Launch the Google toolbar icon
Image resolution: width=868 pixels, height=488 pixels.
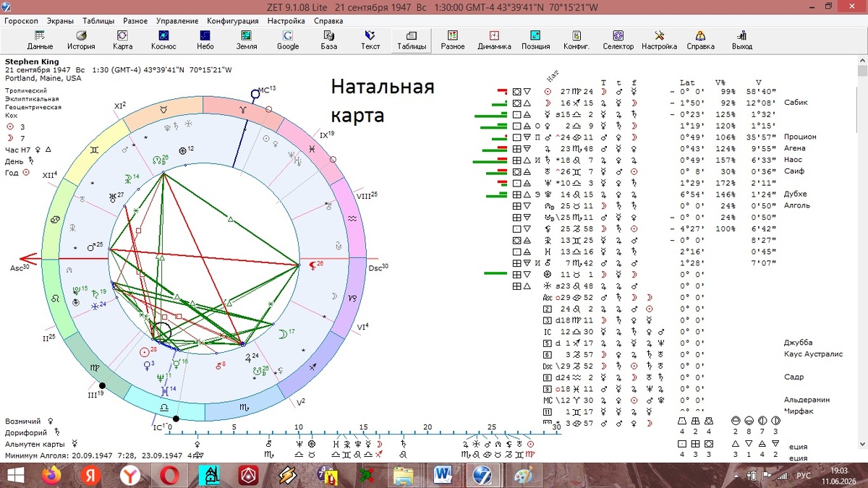point(288,40)
